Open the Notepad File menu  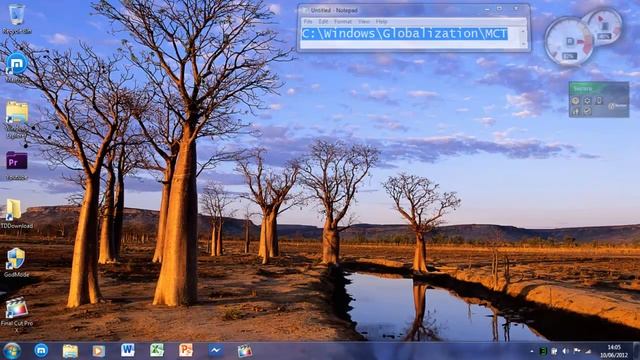coord(308,21)
